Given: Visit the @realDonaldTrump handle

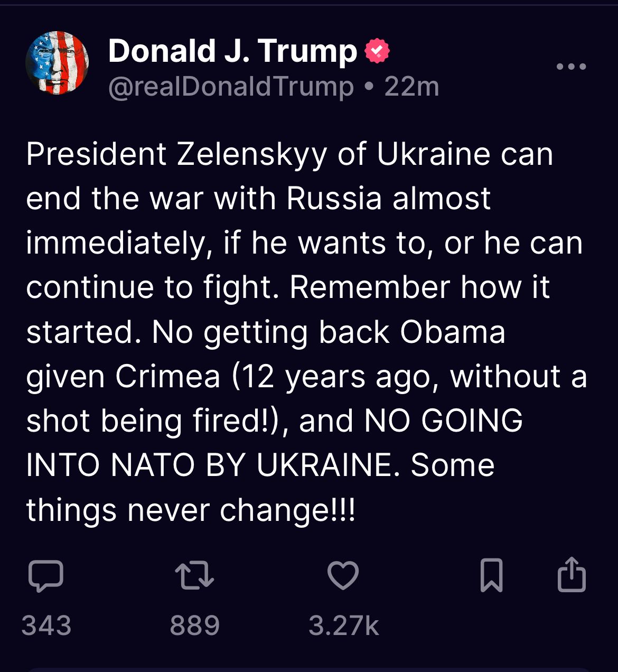Looking at the screenshot, I should (231, 86).
